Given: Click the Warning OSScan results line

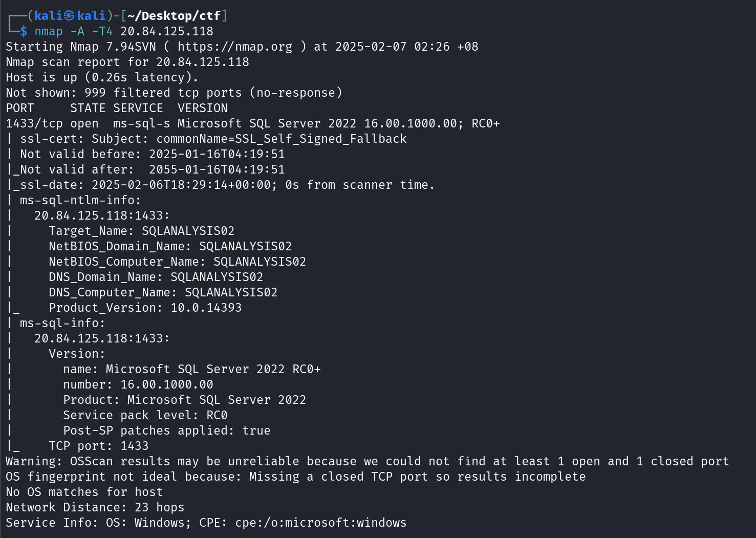Looking at the screenshot, I should 366,461.
